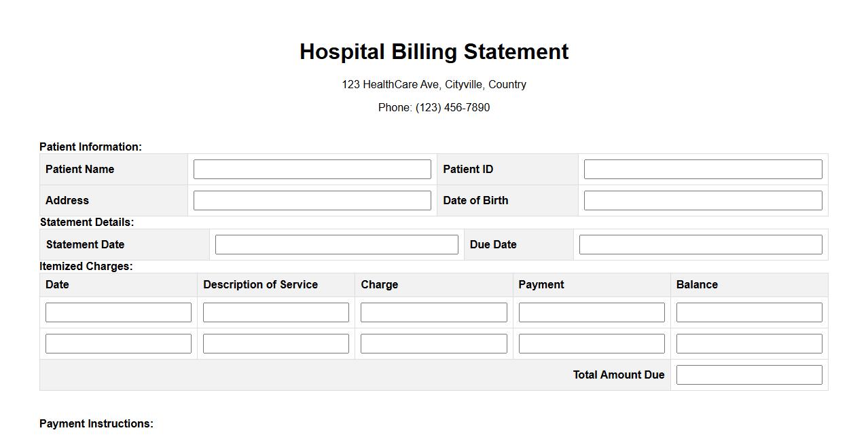The height and width of the screenshot is (441, 868).
Task: Select the Due Date input field
Action: (x=700, y=245)
